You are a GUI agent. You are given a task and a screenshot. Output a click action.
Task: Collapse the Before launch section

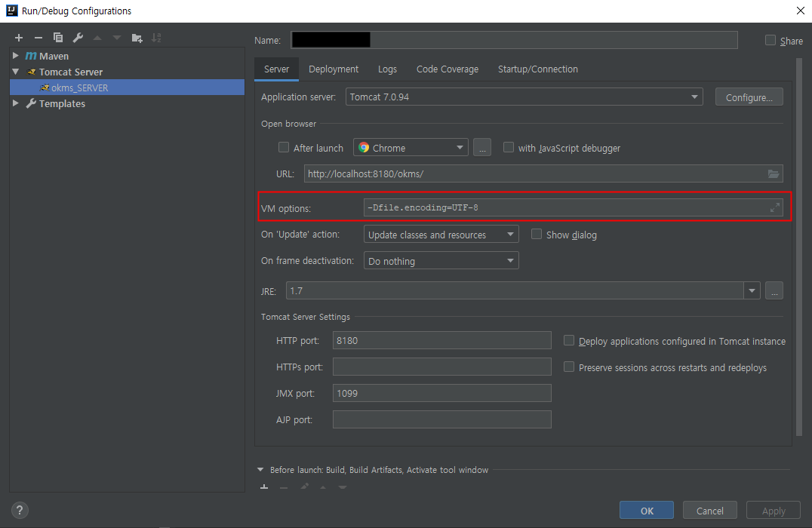click(x=260, y=470)
